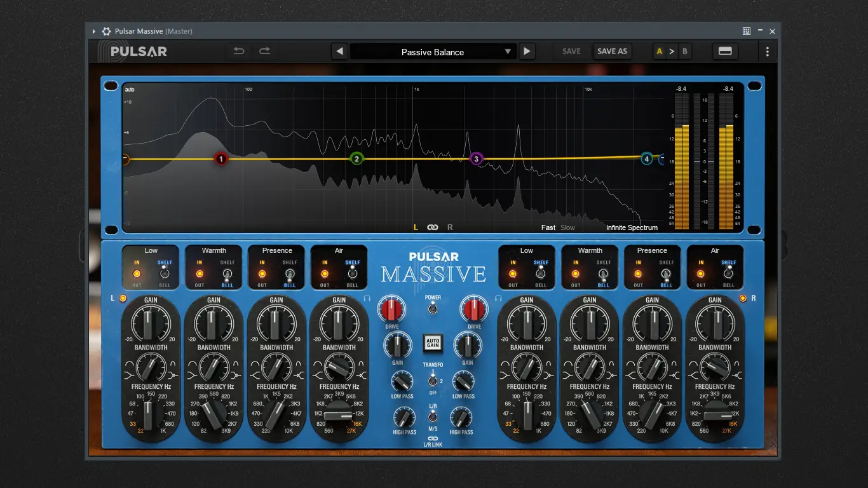
Task: Select EQ band node 3
Action: pos(477,159)
